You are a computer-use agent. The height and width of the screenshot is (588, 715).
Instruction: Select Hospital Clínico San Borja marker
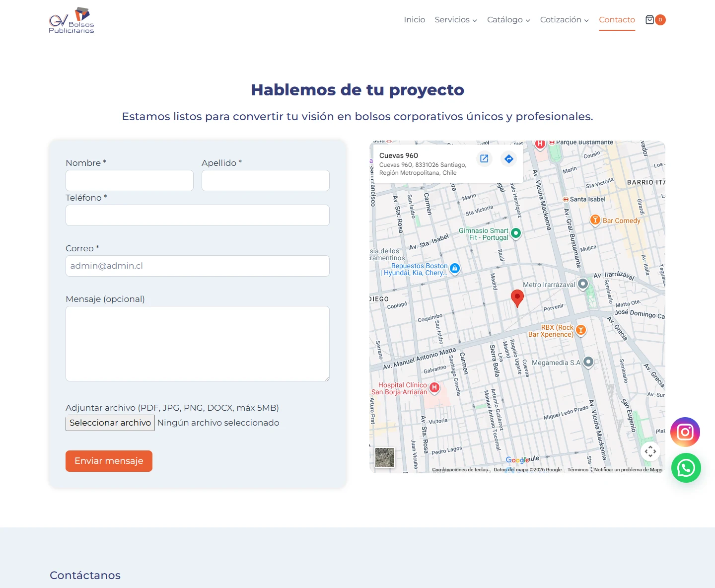coord(434,387)
